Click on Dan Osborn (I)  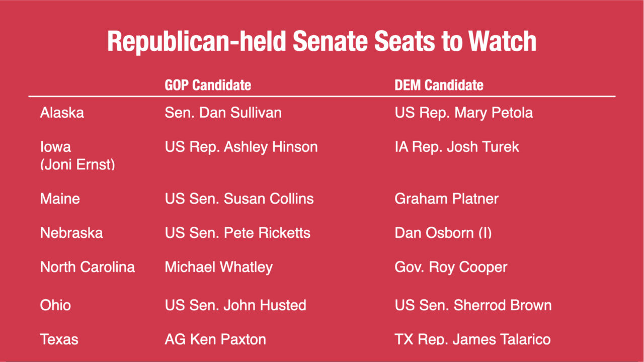tap(443, 233)
